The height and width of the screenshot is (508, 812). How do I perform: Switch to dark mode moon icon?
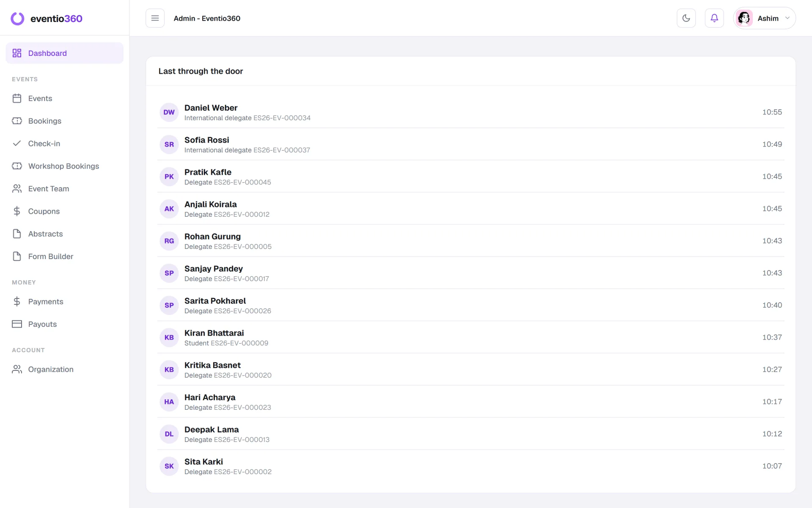686,18
